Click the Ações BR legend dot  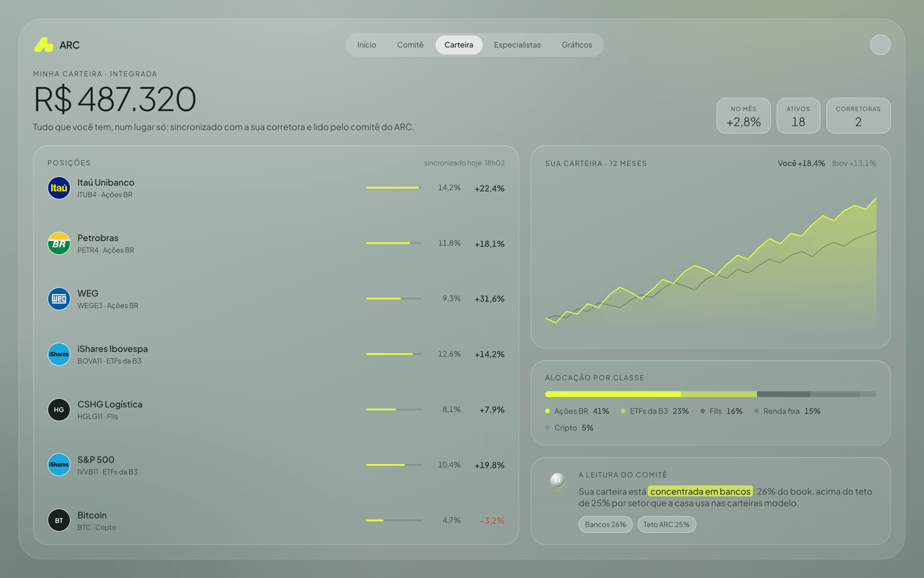click(547, 411)
